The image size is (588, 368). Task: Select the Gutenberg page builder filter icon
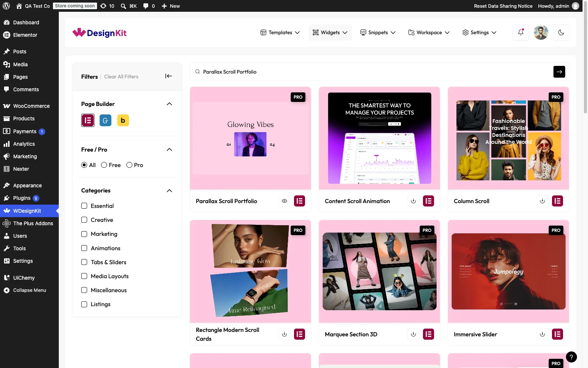pos(105,120)
